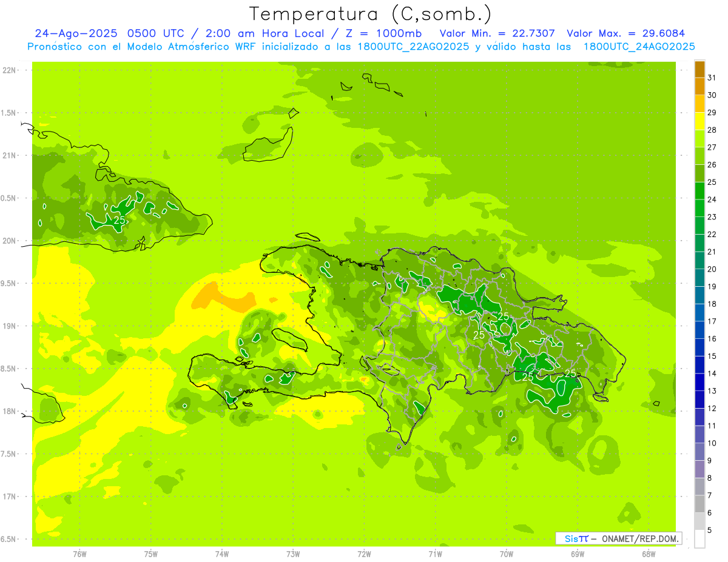Click the orange legend segment between 30 and 31
The image size is (728, 562).
tap(699, 87)
